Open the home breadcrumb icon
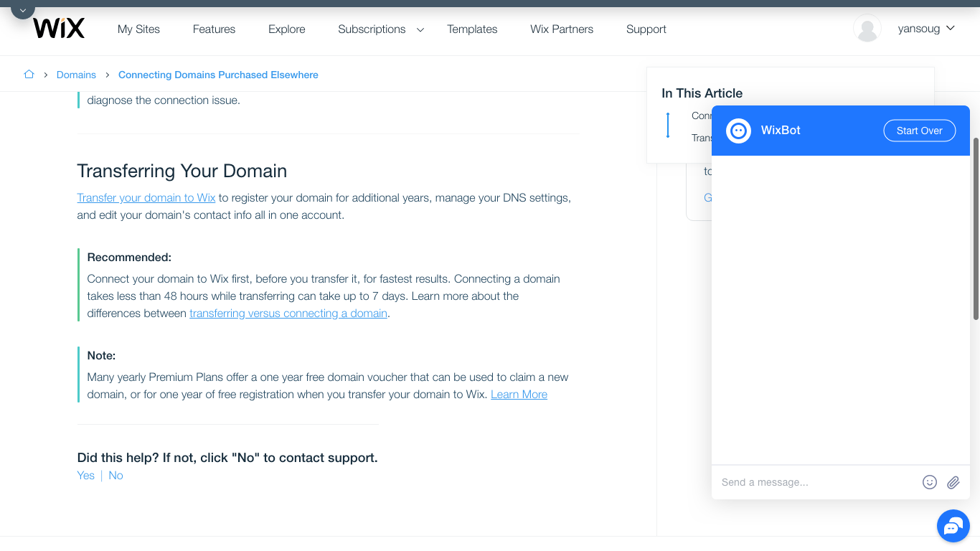The height and width of the screenshot is (551, 980). click(29, 75)
